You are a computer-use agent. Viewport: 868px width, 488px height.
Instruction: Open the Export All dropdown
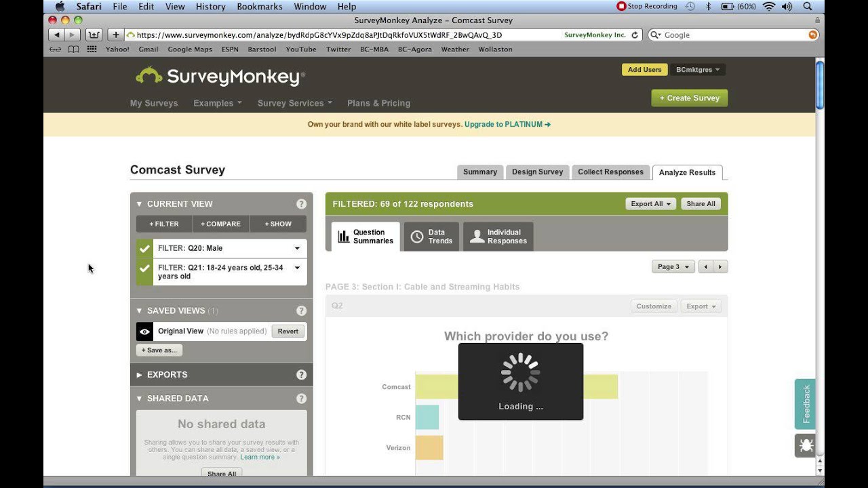tap(650, 204)
